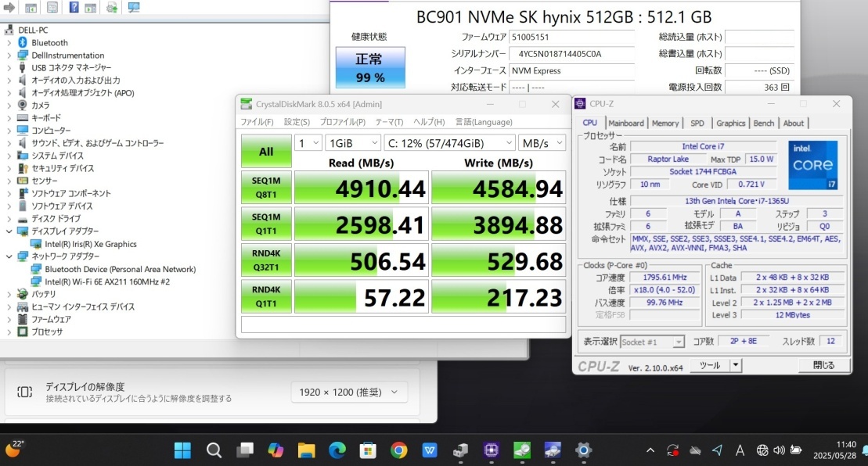
Task: Click the USB コネクタ マネージャー plug icon
Action: (x=22, y=67)
